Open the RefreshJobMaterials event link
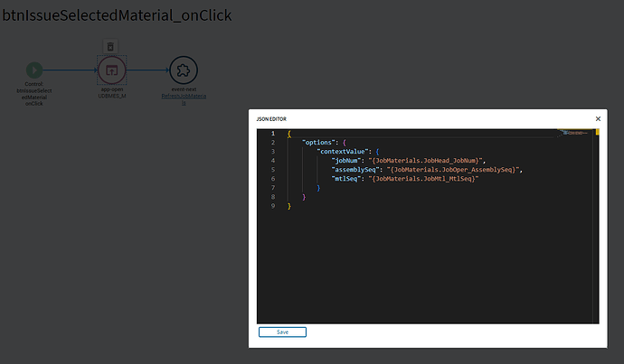 coord(184,99)
